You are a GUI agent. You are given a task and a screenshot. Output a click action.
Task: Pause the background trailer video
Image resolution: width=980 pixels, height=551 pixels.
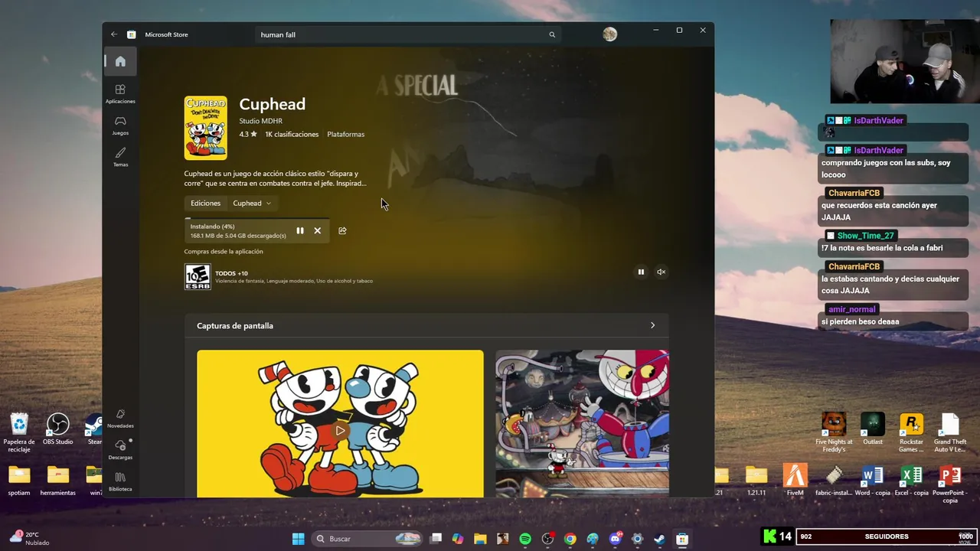click(x=641, y=272)
